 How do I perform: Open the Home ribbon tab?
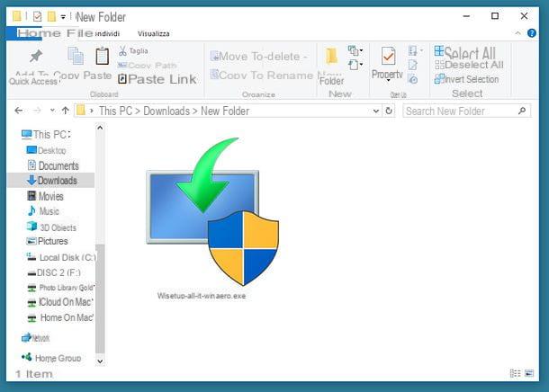point(39,33)
